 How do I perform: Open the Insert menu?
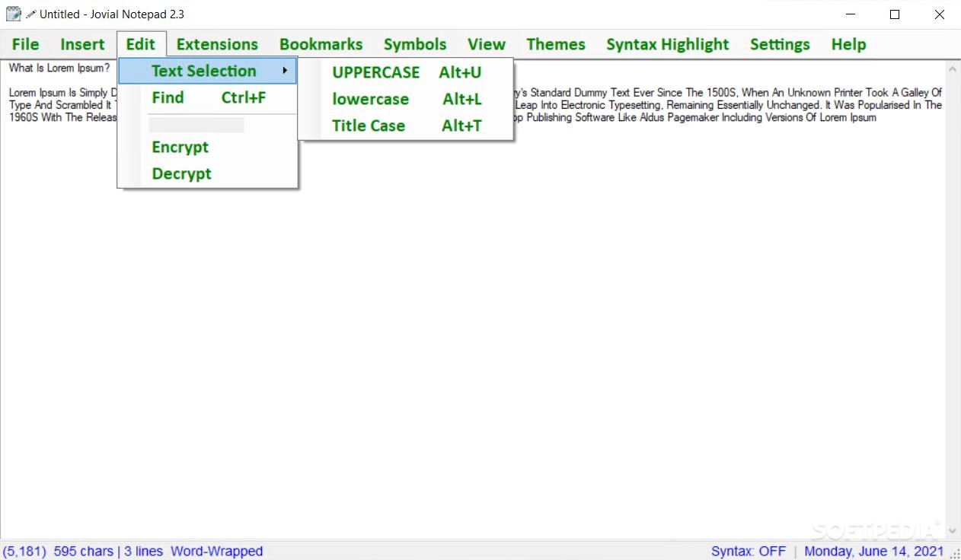click(x=82, y=44)
